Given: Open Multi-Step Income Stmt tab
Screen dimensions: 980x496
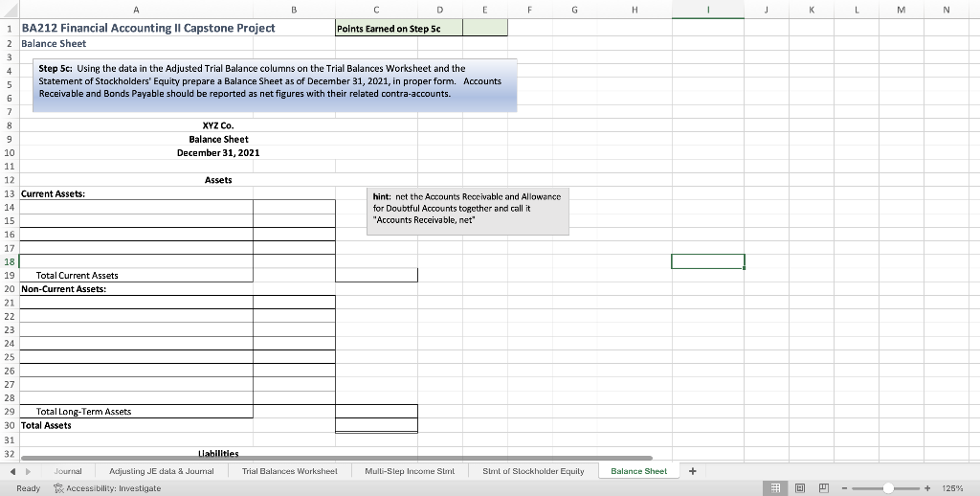Looking at the screenshot, I should tap(410, 471).
